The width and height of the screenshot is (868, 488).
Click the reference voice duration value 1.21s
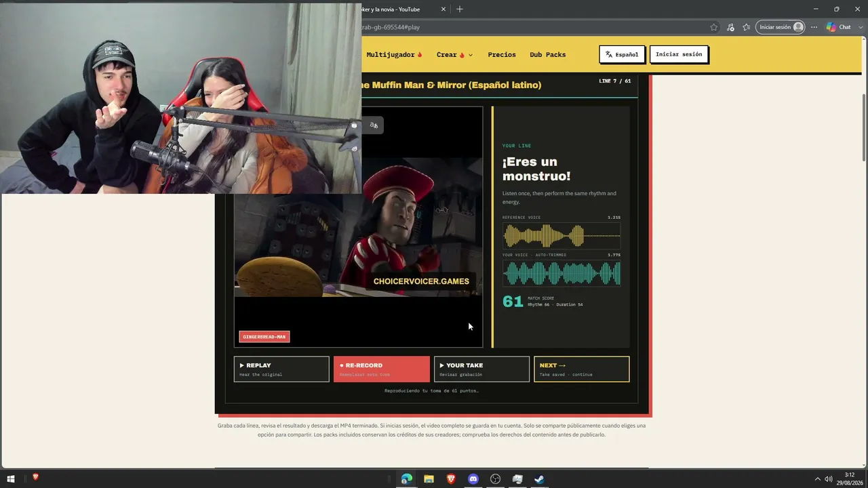click(x=614, y=218)
